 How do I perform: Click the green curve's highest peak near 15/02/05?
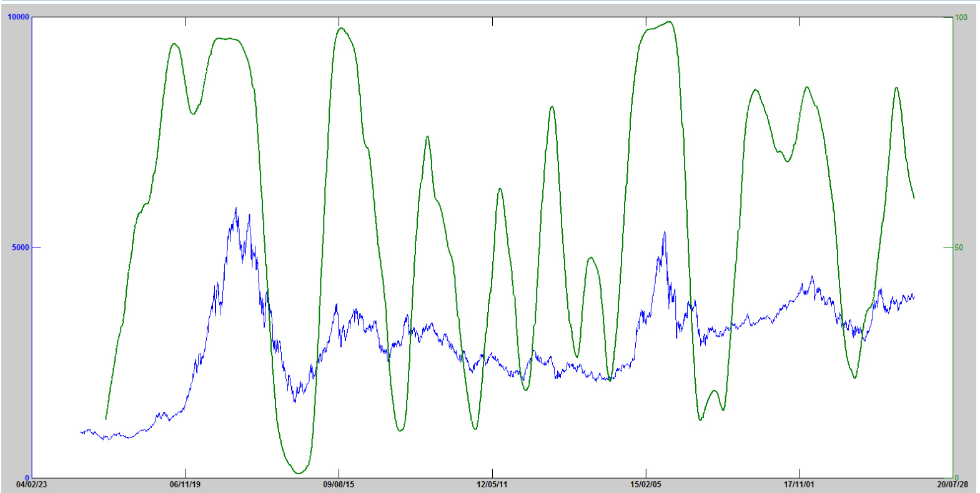(x=670, y=22)
